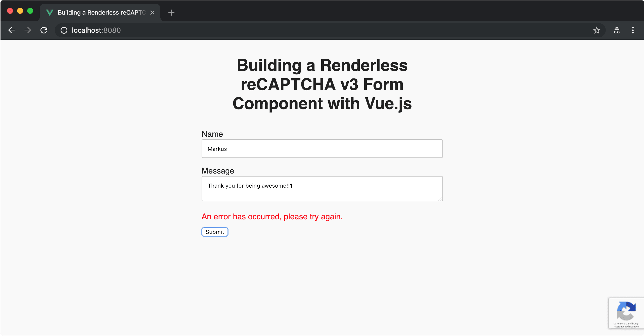Screen dimensions: 644x336
Task: Click the incognito profile icon
Action: (617, 30)
